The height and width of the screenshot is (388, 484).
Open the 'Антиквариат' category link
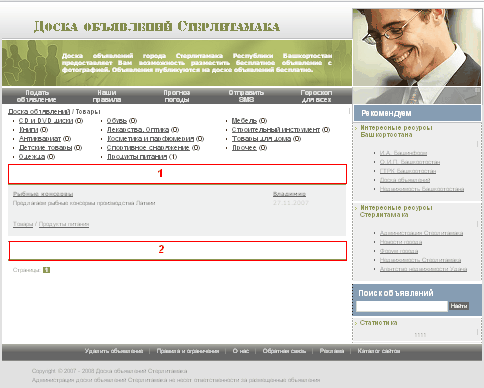coord(40,139)
